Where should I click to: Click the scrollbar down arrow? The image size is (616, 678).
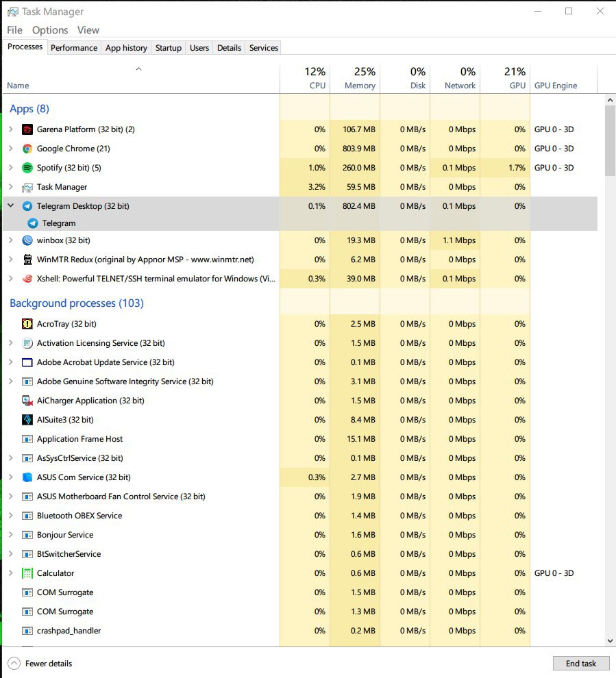point(611,640)
